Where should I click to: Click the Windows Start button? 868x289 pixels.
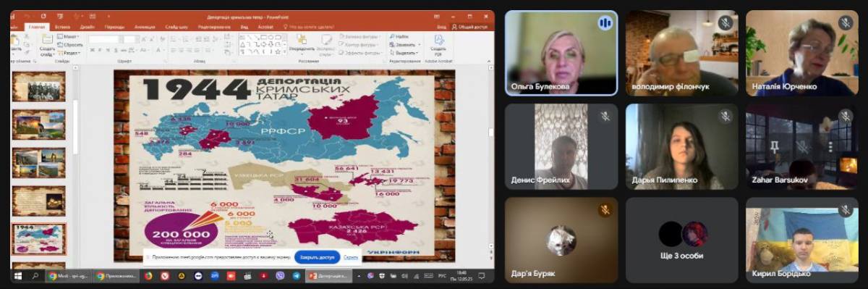(x=17, y=276)
